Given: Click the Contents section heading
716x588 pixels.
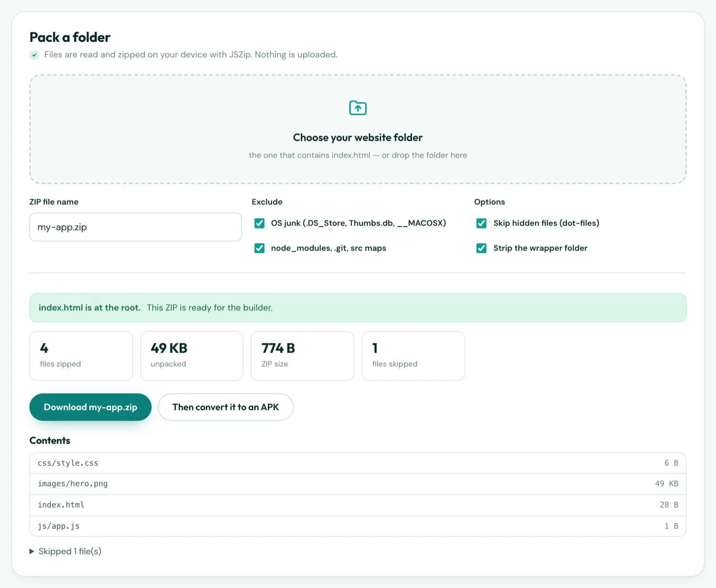Looking at the screenshot, I should (50, 441).
